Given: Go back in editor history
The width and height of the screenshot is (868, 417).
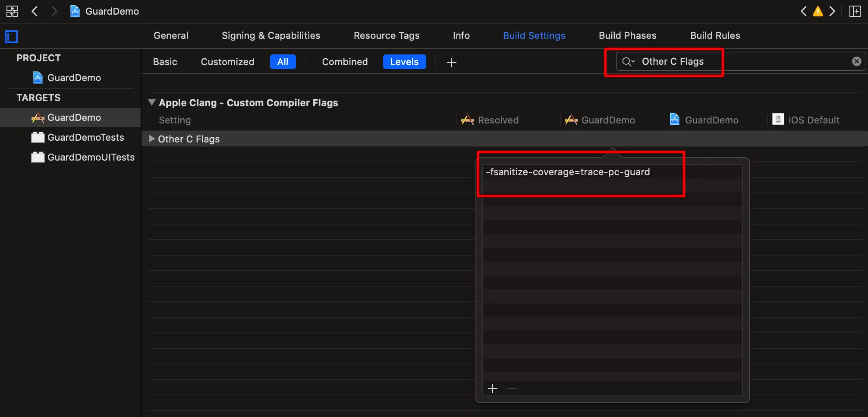Looking at the screenshot, I should tap(35, 11).
